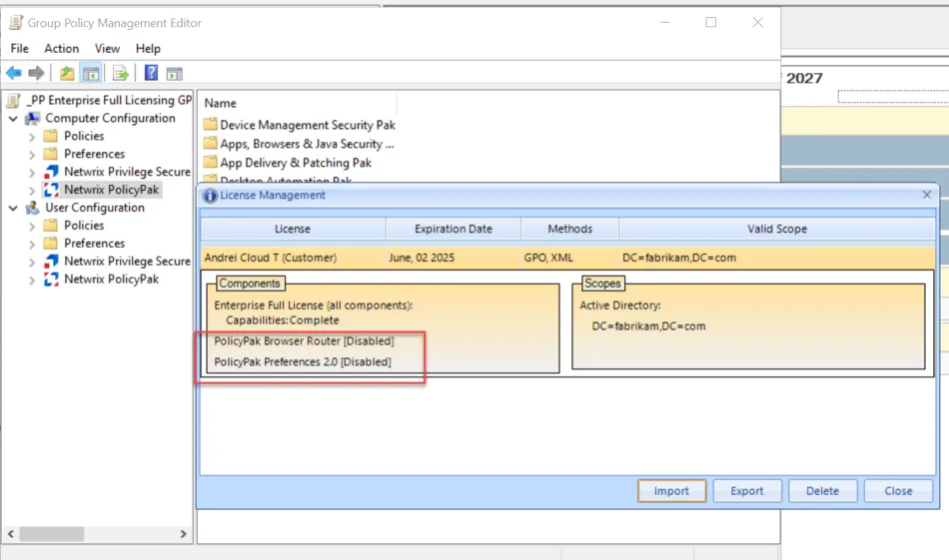Toggle the Show/Hide Console Tree icon

coord(90,73)
